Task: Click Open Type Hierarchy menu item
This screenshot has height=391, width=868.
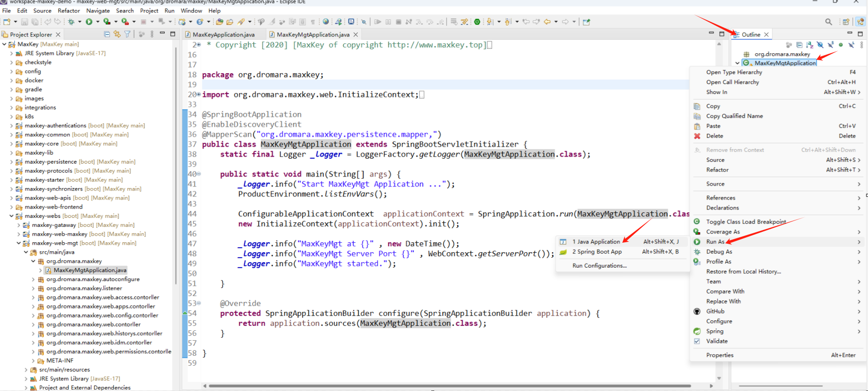Action: pos(777,72)
